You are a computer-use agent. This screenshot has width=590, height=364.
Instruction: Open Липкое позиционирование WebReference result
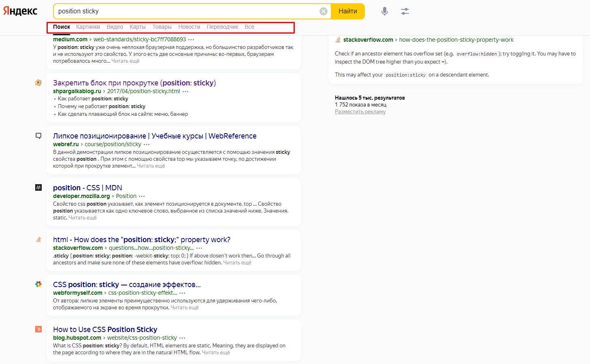tap(155, 136)
